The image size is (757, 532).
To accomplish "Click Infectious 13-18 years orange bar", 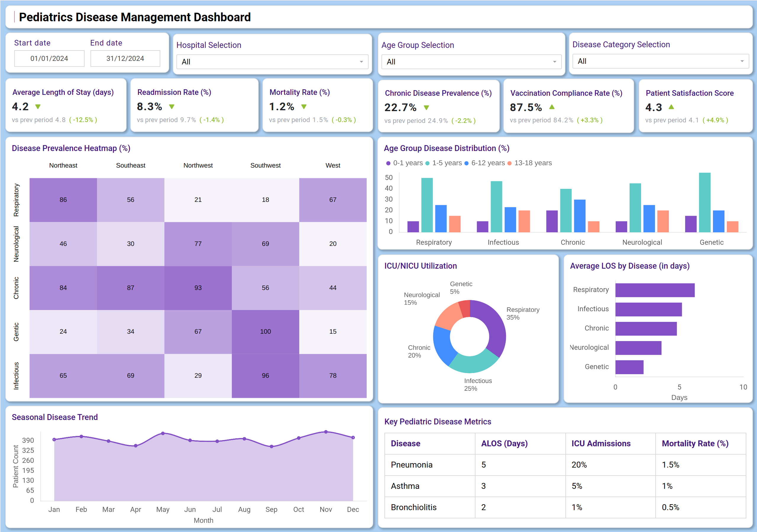I will pyautogui.click(x=524, y=221).
